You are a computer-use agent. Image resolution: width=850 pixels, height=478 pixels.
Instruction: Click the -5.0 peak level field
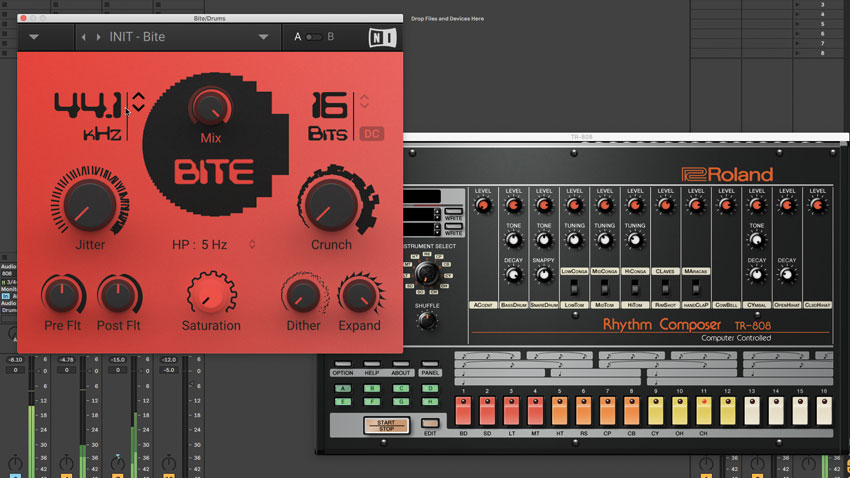169,370
